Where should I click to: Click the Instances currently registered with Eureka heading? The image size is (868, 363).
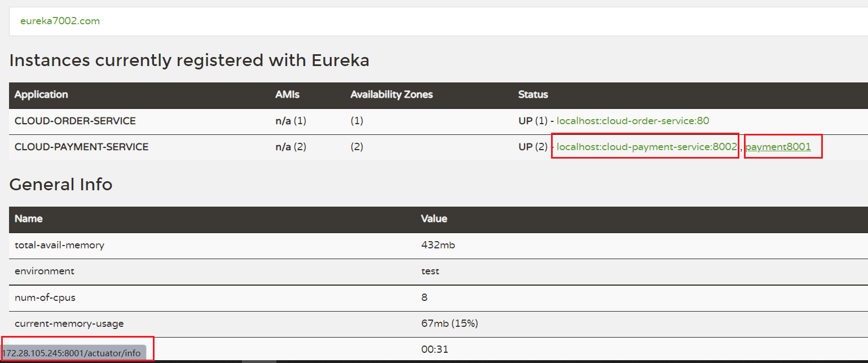tap(189, 60)
